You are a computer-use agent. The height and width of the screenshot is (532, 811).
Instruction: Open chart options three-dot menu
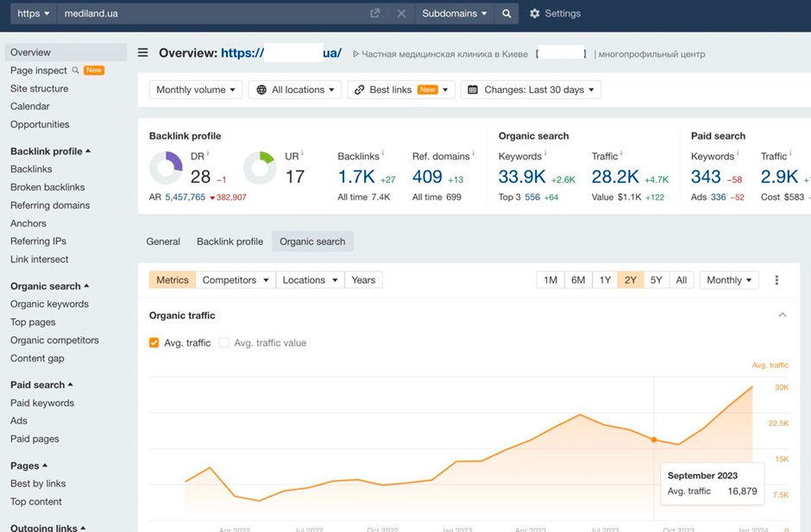point(776,279)
